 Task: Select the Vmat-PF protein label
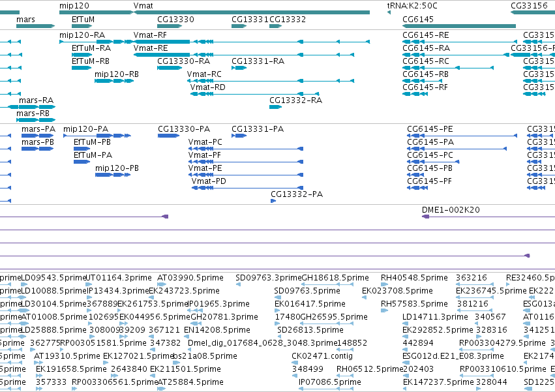coord(205,155)
